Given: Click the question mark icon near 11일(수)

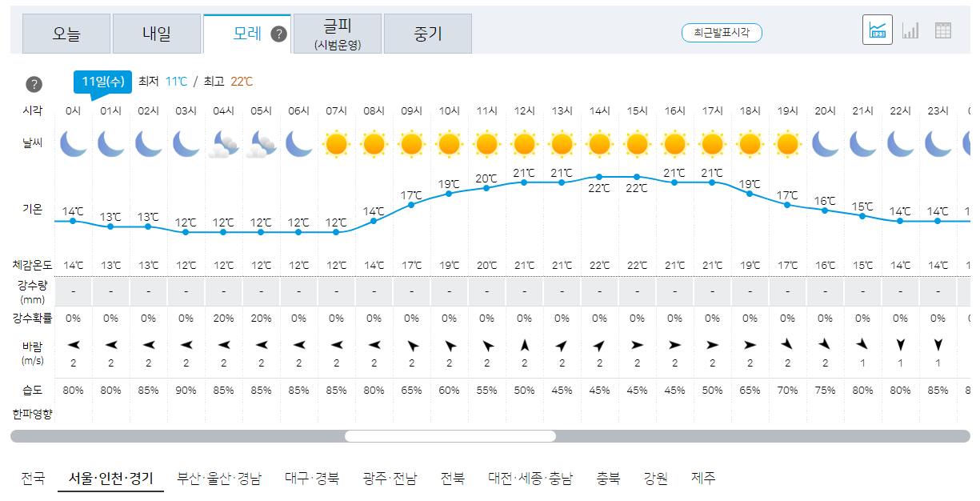Looking at the screenshot, I should point(33,82).
